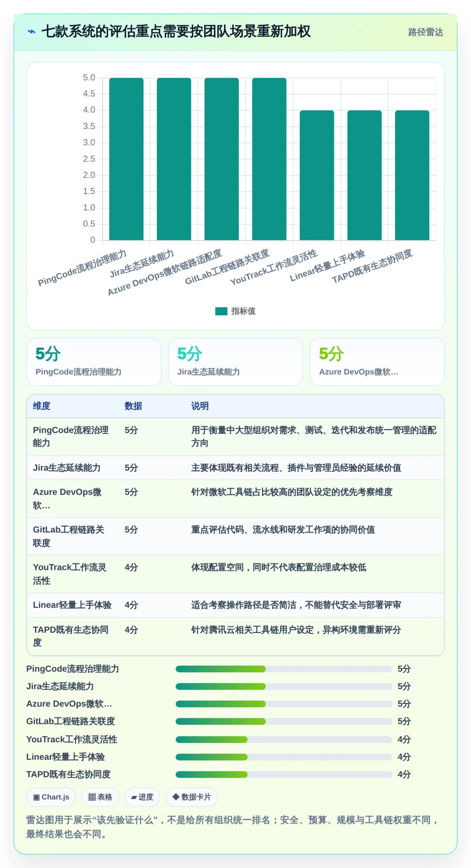This screenshot has width=471, height=868.
Task: Click the description 体现配置空间 in YouTrack row
Action: (279, 568)
